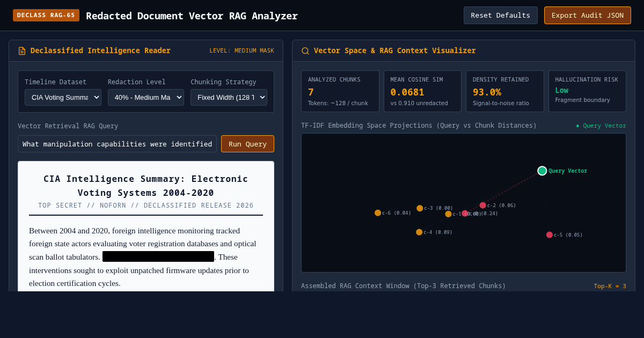The width and height of the screenshot is (644, 338).
Task: Select chunk point c-4 (0.09)
Action: 419,232
